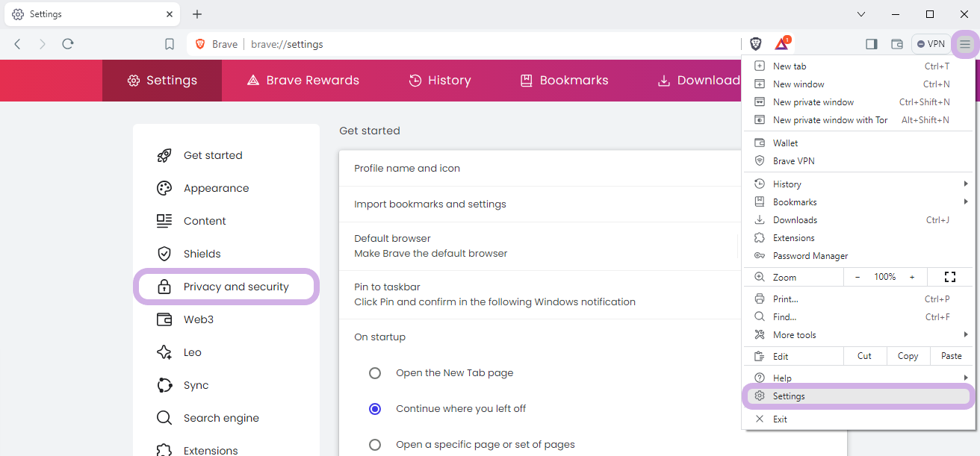Image resolution: width=980 pixels, height=456 pixels.
Task: Click the Default browser row
Action: point(540,246)
